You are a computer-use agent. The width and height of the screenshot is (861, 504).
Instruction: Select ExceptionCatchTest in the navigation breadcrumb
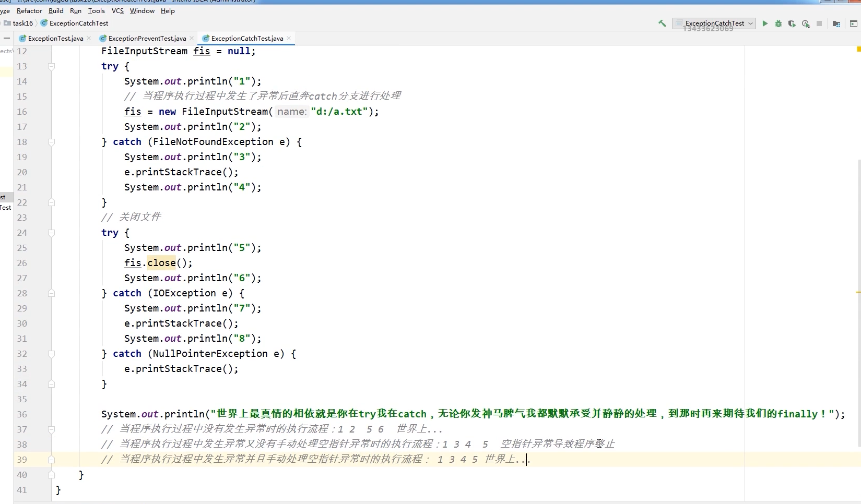(x=75, y=23)
